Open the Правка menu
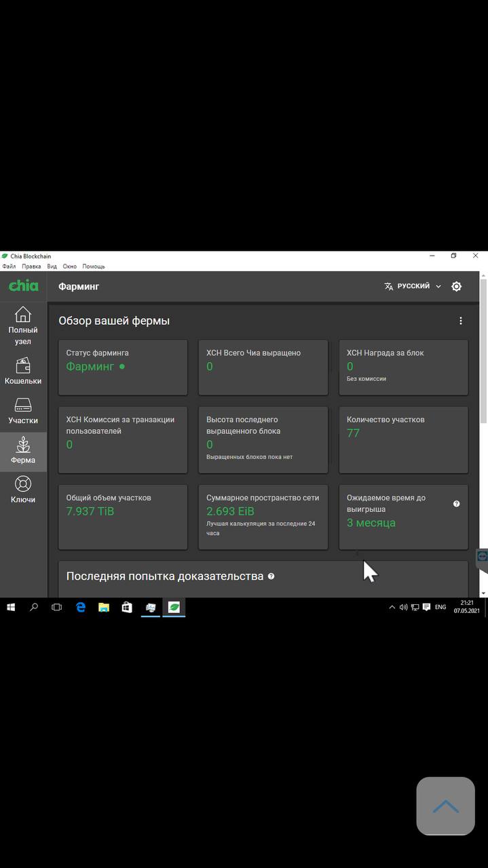Viewport: 488px width, 868px height. [x=31, y=267]
